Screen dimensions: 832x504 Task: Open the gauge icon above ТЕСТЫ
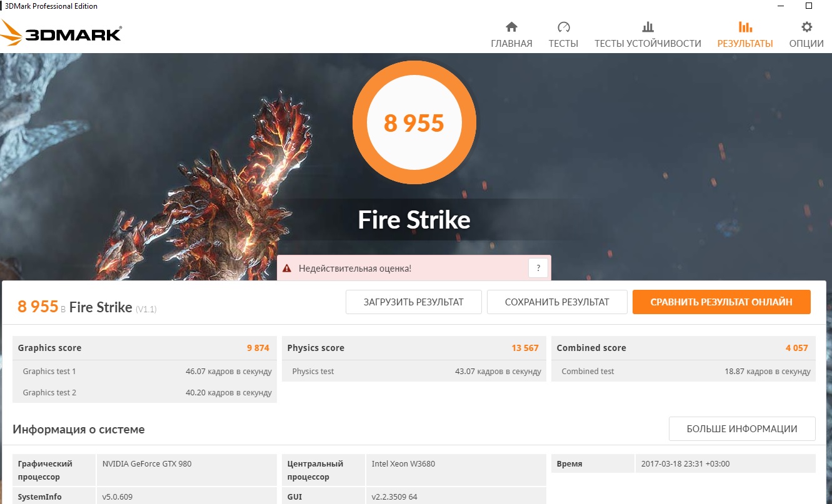[563, 27]
